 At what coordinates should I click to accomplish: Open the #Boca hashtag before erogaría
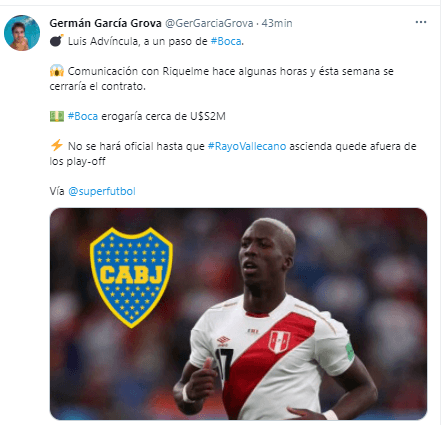tap(83, 116)
